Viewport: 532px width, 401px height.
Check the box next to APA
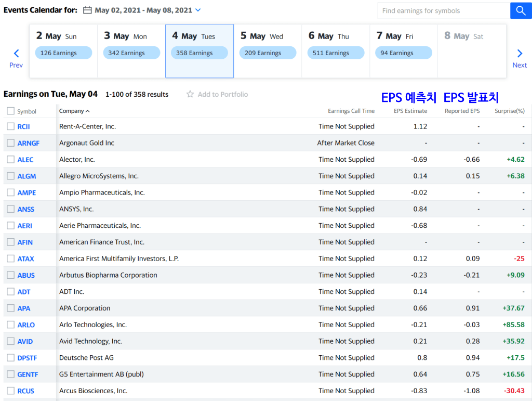point(10,308)
